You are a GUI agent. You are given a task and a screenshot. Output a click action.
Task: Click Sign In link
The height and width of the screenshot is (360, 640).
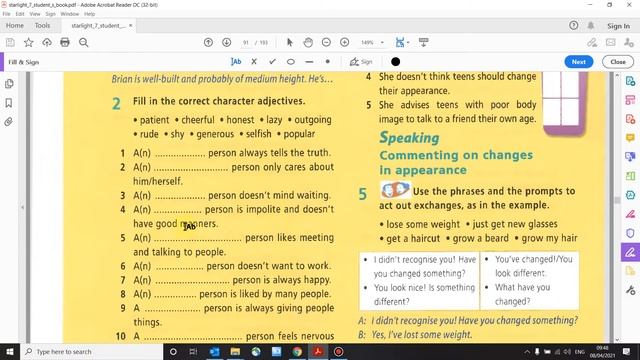[618, 26]
